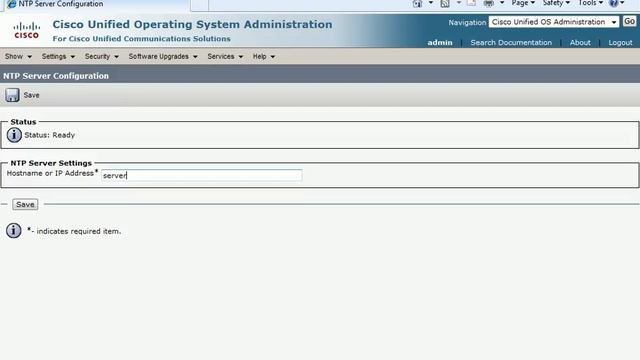Open the Services menu
640x360 pixels.
[x=225, y=56]
